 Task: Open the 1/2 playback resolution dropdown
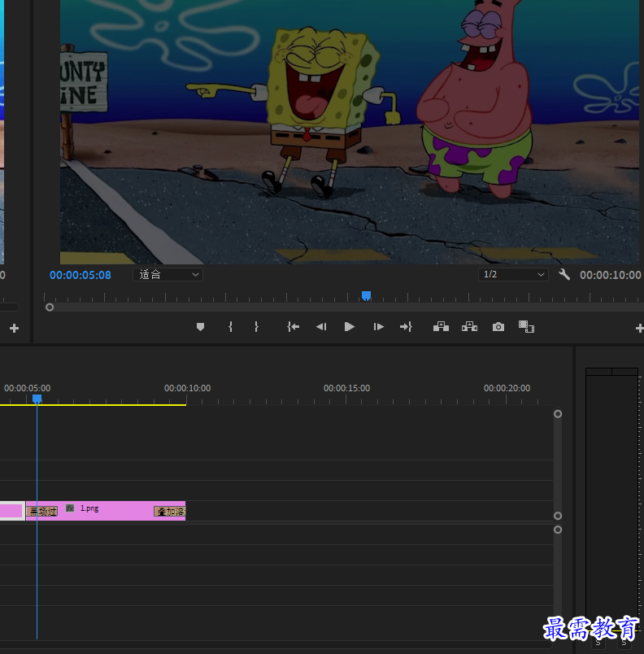[x=513, y=274]
